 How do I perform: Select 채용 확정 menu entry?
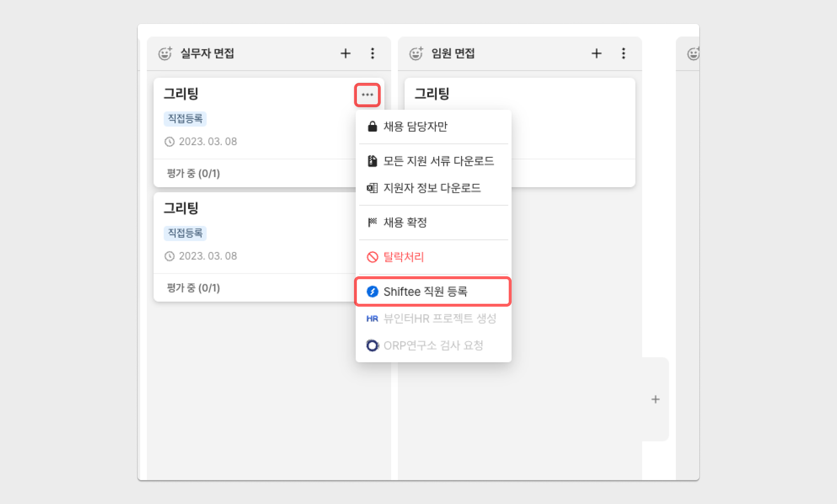coord(405,222)
